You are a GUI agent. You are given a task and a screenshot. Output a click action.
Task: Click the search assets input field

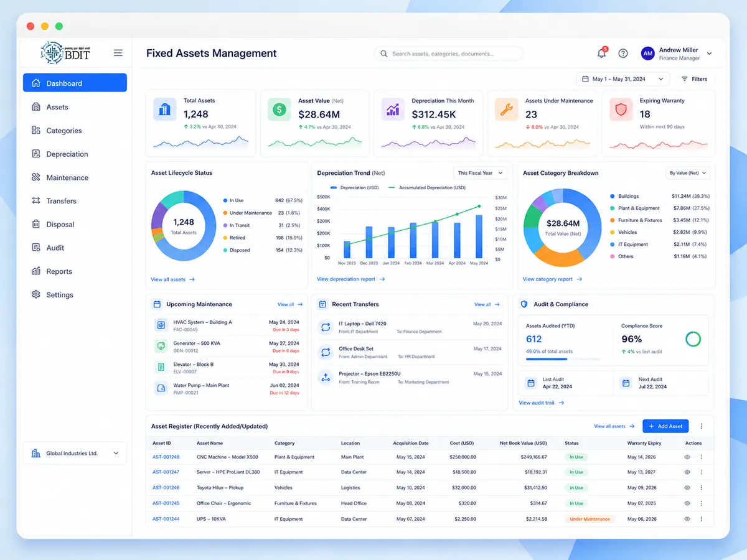click(448, 54)
